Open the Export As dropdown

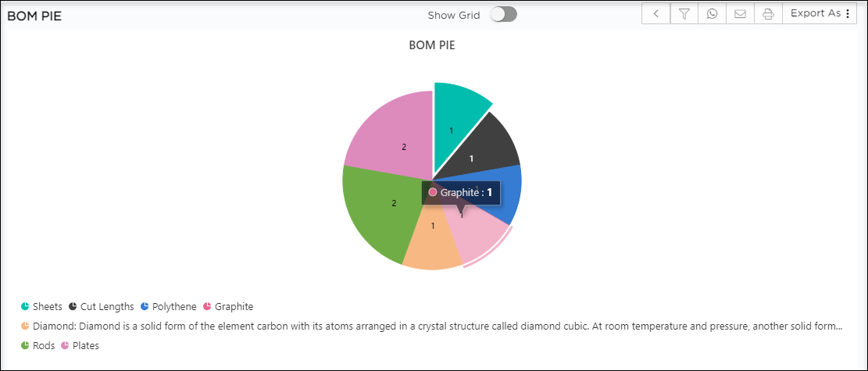click(820, 13)
